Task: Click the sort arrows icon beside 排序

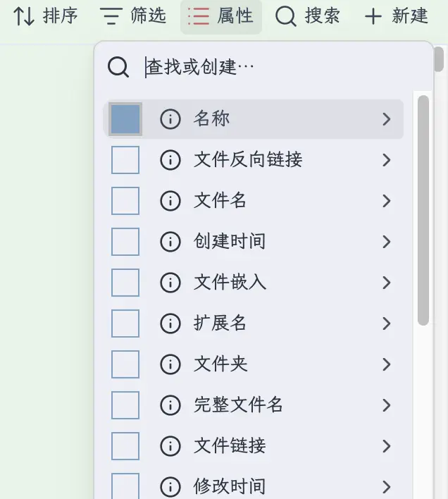Action: tap(25, 17)
